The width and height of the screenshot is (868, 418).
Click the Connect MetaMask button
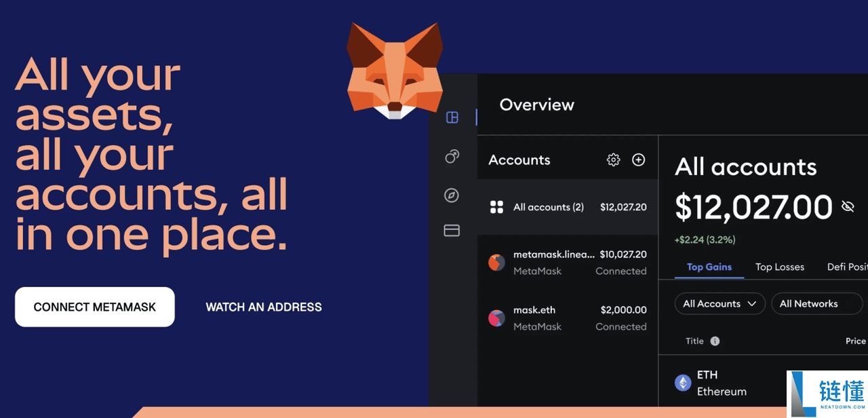tap(94, 307)
